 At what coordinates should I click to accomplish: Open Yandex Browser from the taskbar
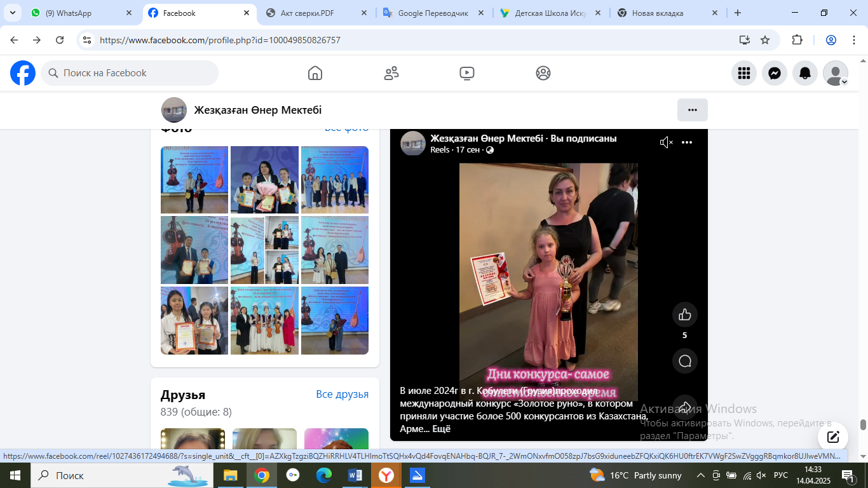pyautogui.click(x=386, y=475)
